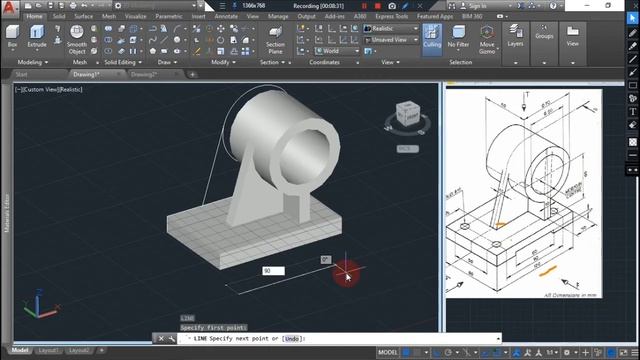Activate the Extrude tool
Screen dimensions: 640x360
tap(37, 36)
